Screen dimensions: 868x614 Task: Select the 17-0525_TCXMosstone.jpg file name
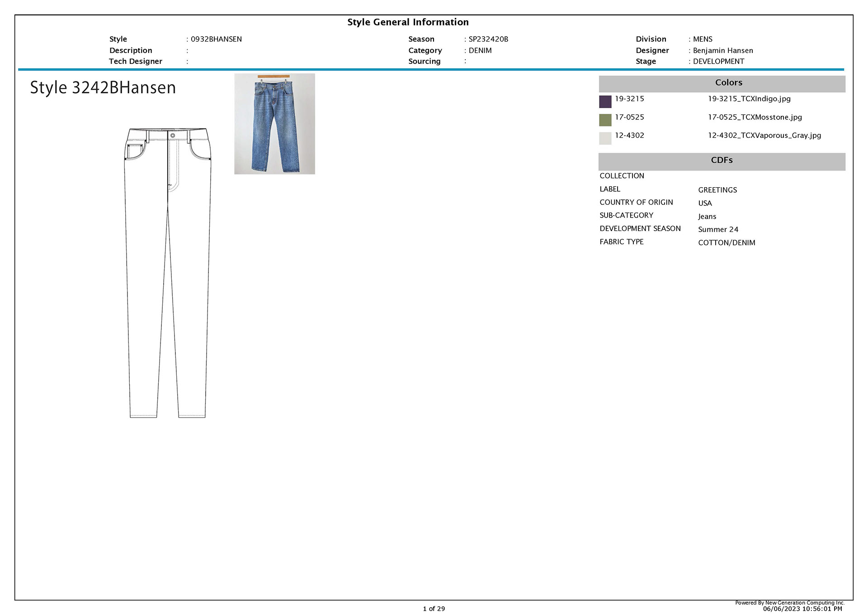pos(755,117)
